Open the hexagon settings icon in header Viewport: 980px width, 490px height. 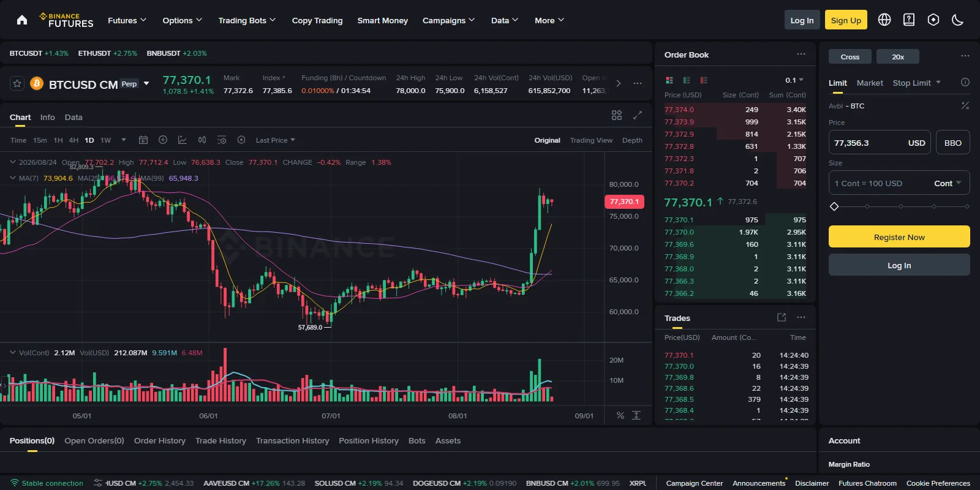tap(933, 20)
